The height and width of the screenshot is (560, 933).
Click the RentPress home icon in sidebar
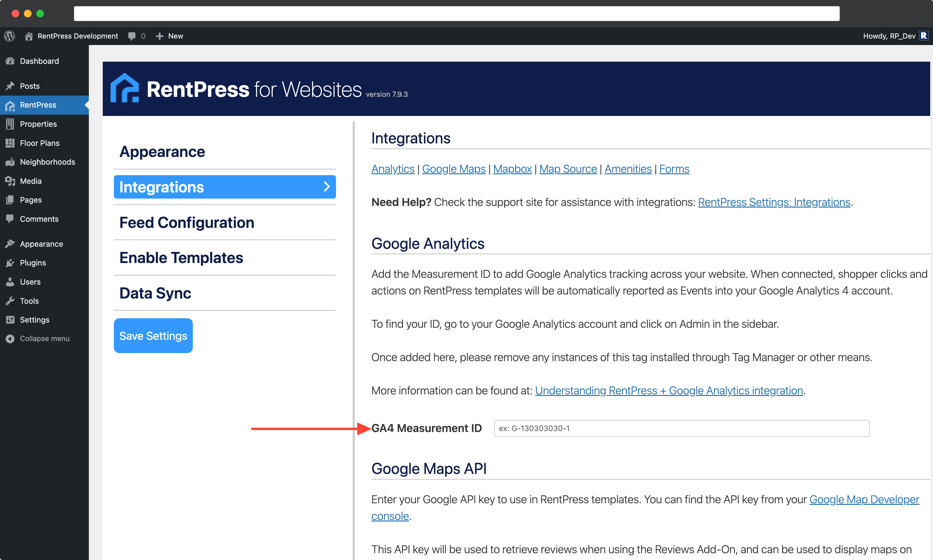(10, 105)
